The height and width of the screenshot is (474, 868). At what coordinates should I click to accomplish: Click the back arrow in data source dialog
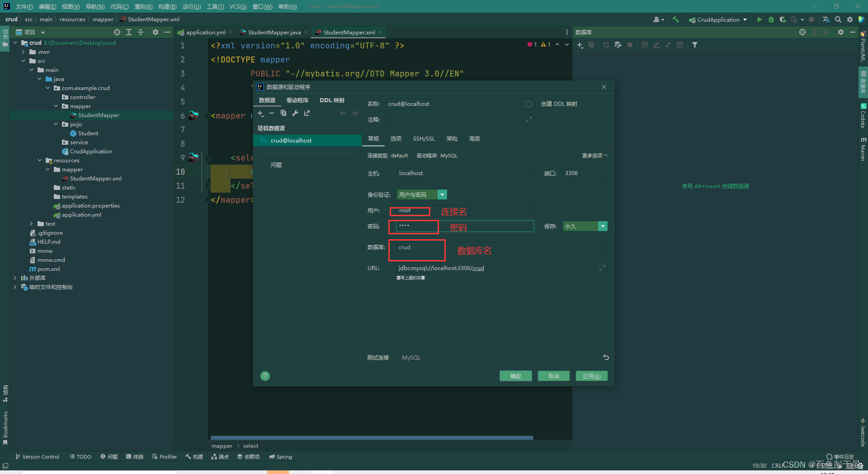point(343,114)
